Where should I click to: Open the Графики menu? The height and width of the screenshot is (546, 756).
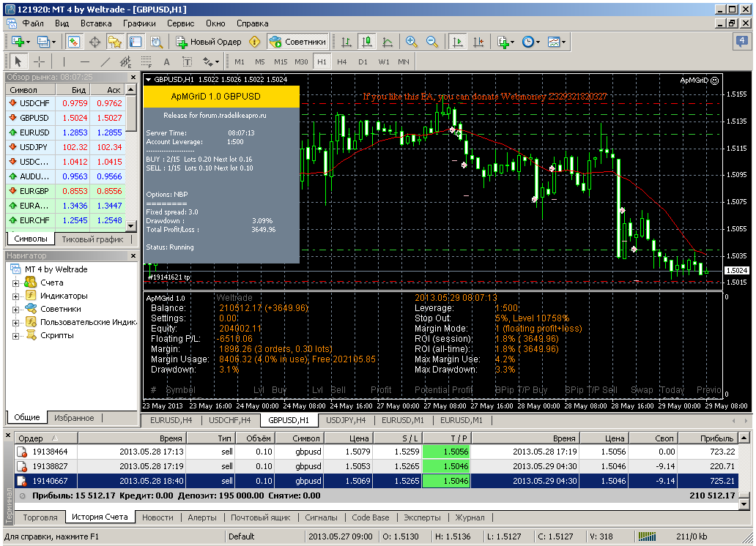click(x=139, y=23)
